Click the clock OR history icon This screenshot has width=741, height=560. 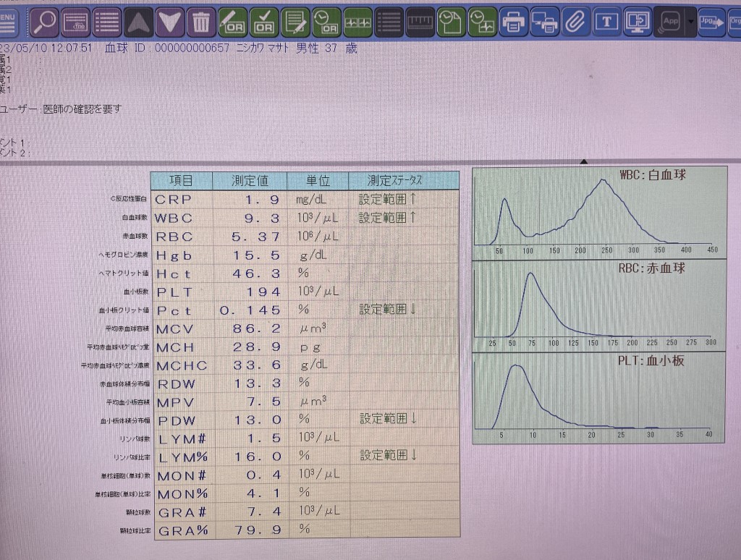[x=326, y=22]
